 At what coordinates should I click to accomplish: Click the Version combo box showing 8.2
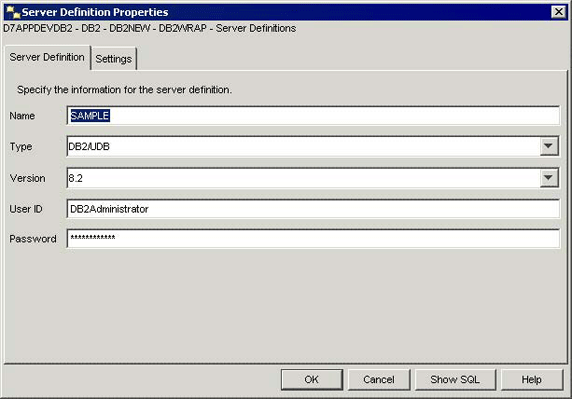point(313,178)
